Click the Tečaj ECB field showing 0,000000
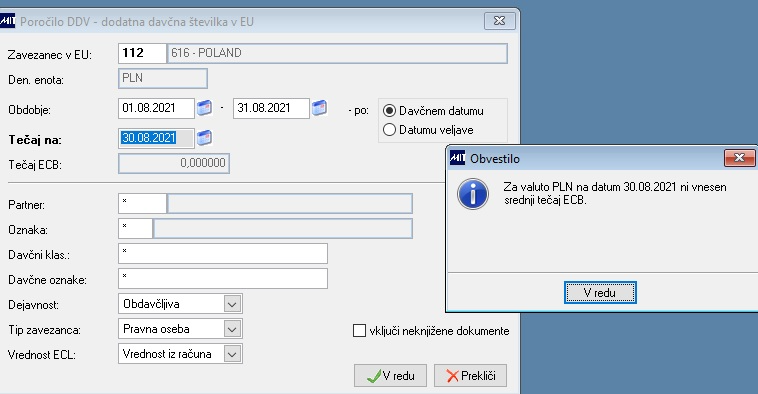 (174, 163)
